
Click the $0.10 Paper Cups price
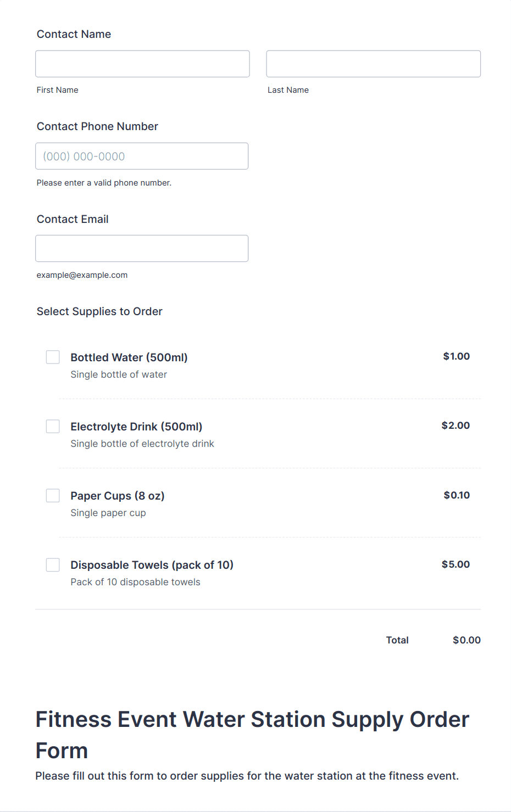tap(457, 495)
